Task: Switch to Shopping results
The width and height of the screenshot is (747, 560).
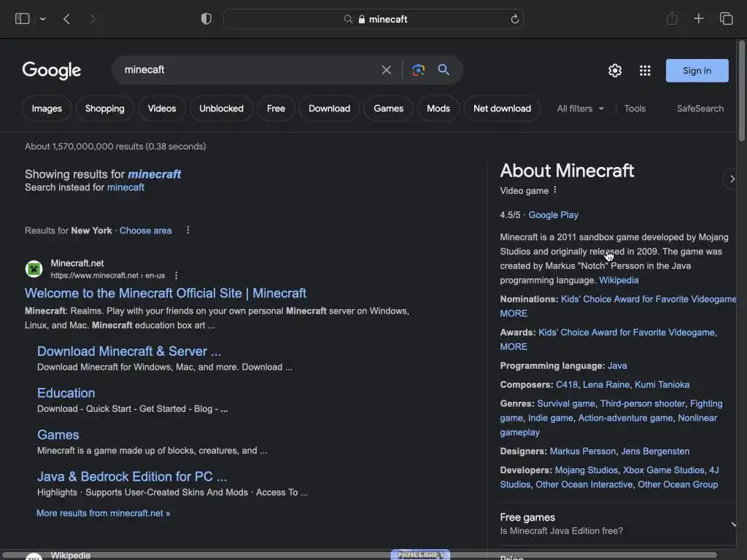Action: (105, 109)
